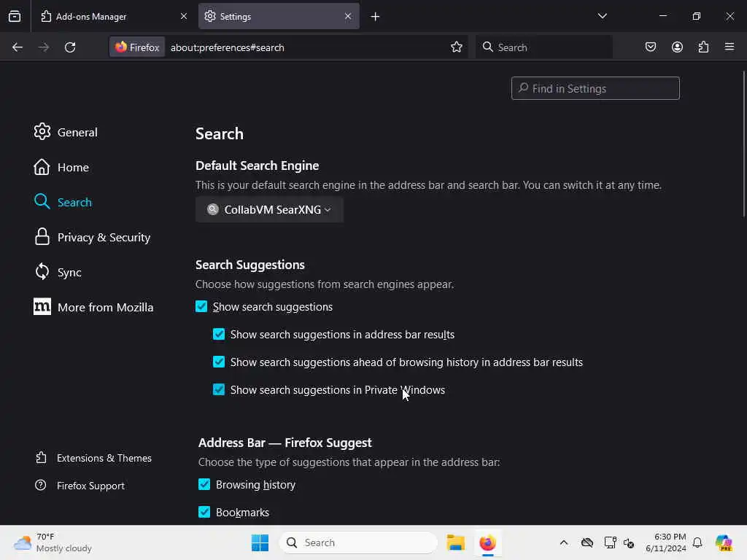Screen dimensions: 747x560
Task: Click the cloud sync tray icon
Action: (587, 542)
